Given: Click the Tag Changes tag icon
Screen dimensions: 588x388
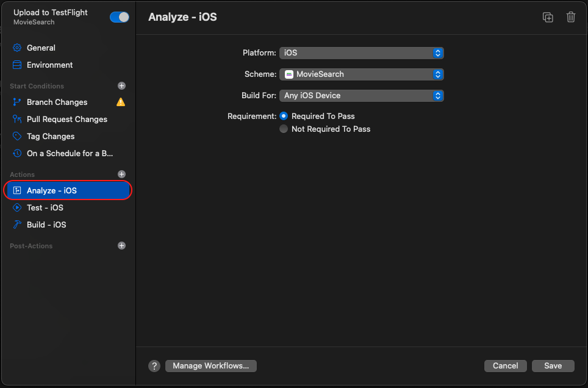Looking at the screenshot, I should pyautogui.click(x=17, y=136).
